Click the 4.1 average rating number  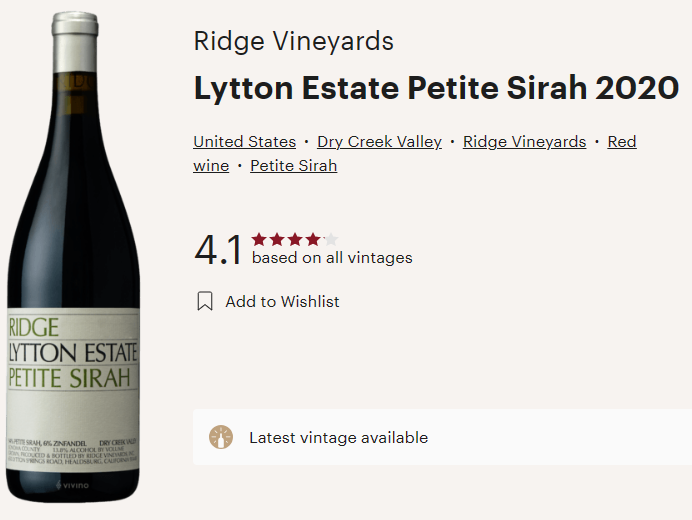click(x=218, y=251)
